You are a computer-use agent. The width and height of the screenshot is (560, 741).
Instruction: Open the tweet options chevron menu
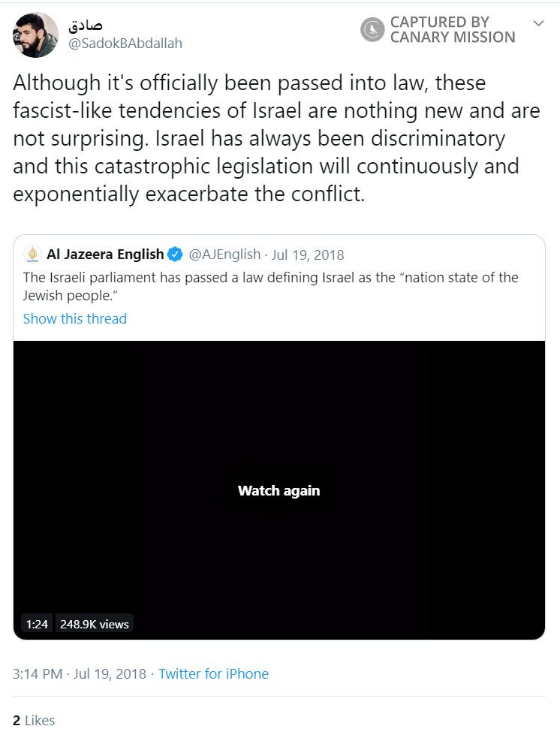coord(537,23)
